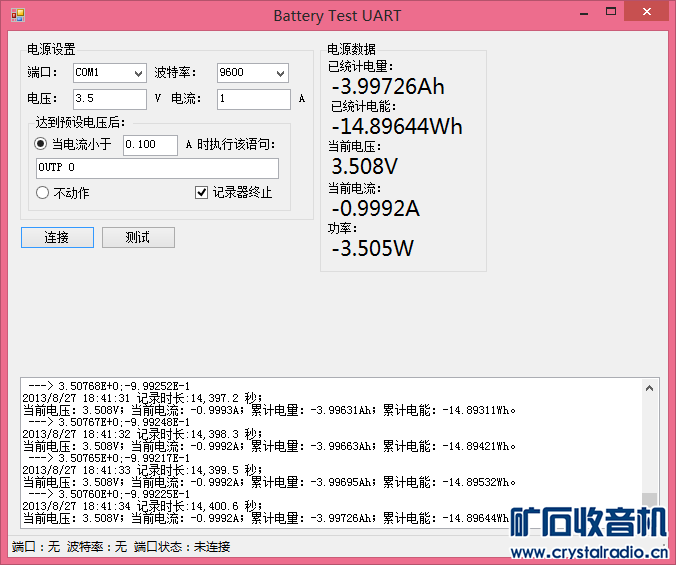Click the 0.100 current threshold field
This screenshot has height=565, width=676.
(150, 145)
